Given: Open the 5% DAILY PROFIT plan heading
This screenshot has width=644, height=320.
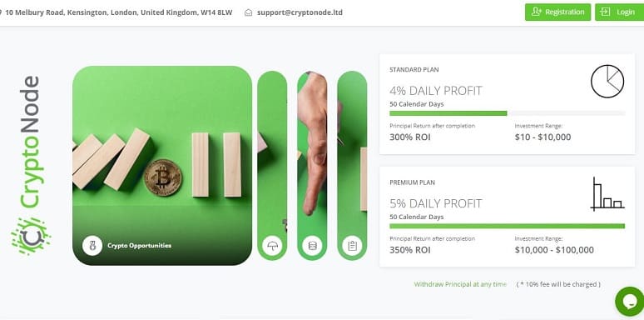Looking at the screenshot, I should click(436, 203).
